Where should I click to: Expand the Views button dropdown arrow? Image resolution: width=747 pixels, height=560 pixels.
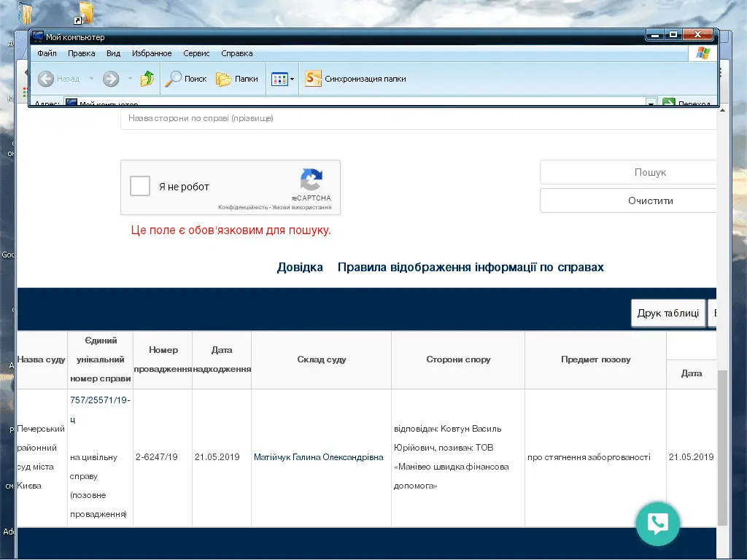293,79
